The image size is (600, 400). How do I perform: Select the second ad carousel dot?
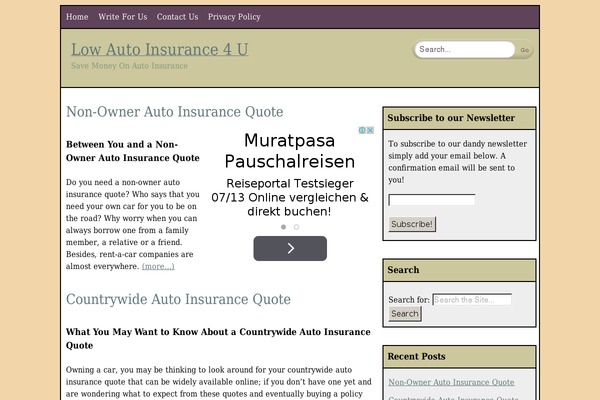(x=296, y=227)
